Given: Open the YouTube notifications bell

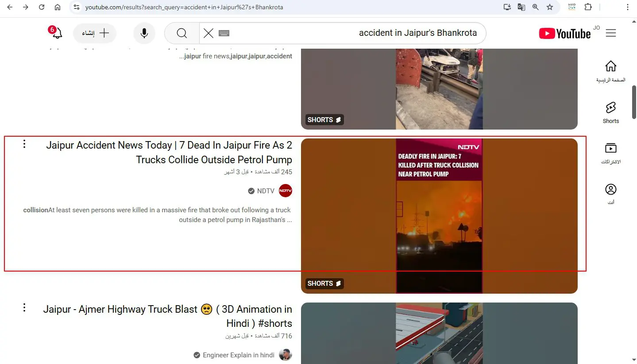Looking at the screenshot, I should tap(57, 33).
